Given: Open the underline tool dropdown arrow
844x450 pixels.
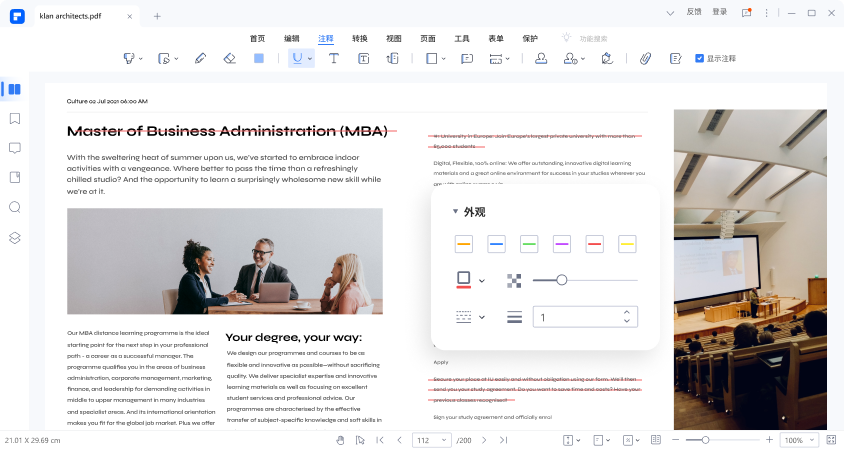Looking at the screenshot, I should tap(310, 59).
